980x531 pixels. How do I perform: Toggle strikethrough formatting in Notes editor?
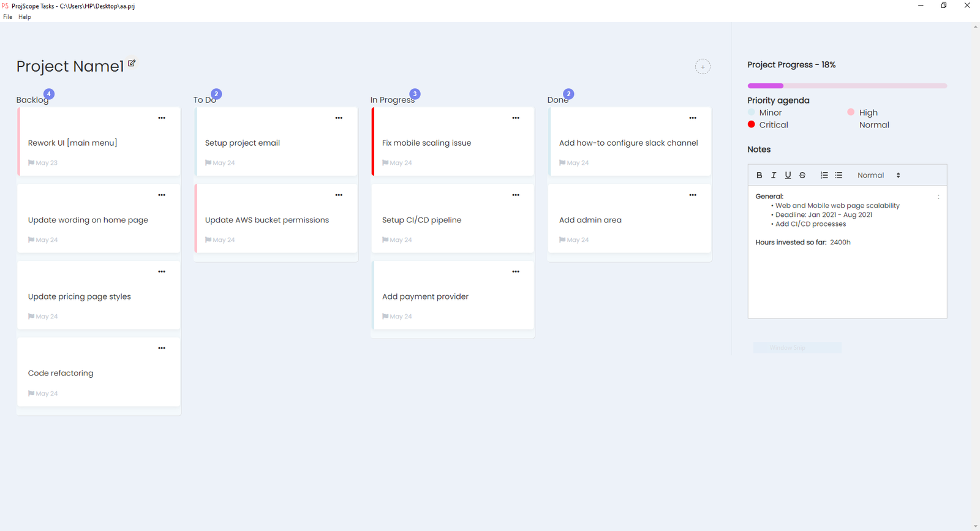pyautogui.click(x=802, y=175)
